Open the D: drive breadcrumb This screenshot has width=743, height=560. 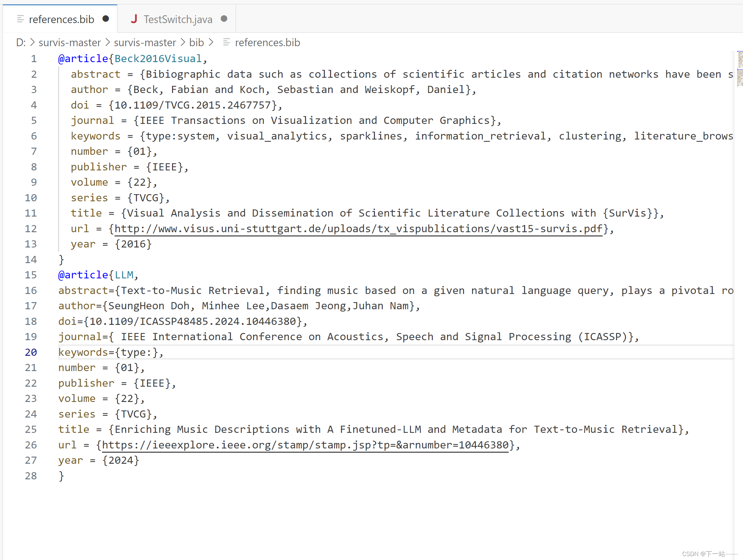point(20,43)
